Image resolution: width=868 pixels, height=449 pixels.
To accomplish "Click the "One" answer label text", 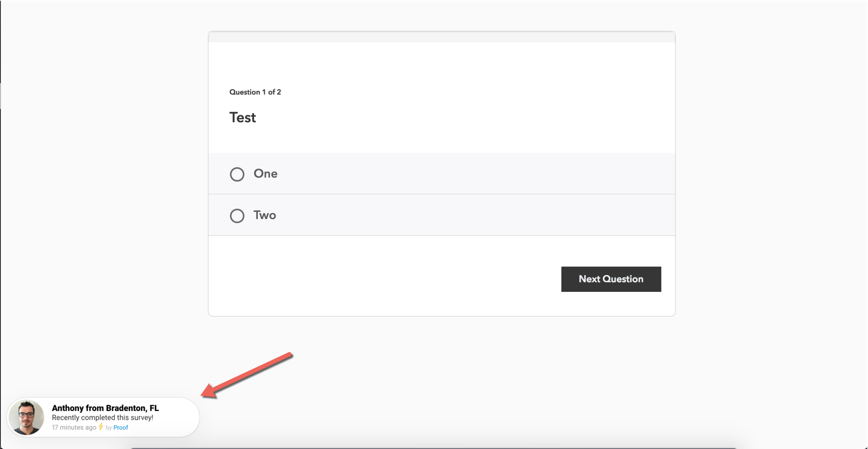I will [x=265, y=174].
